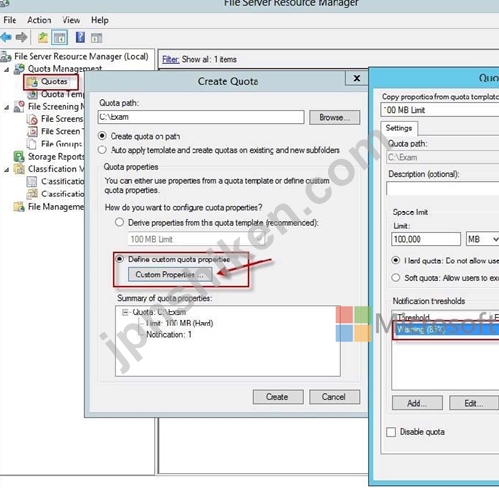Collapse the Quota Management tree node
Image resolution: width=499 pixels, height=488 pixels.
[x=7, y=70]
